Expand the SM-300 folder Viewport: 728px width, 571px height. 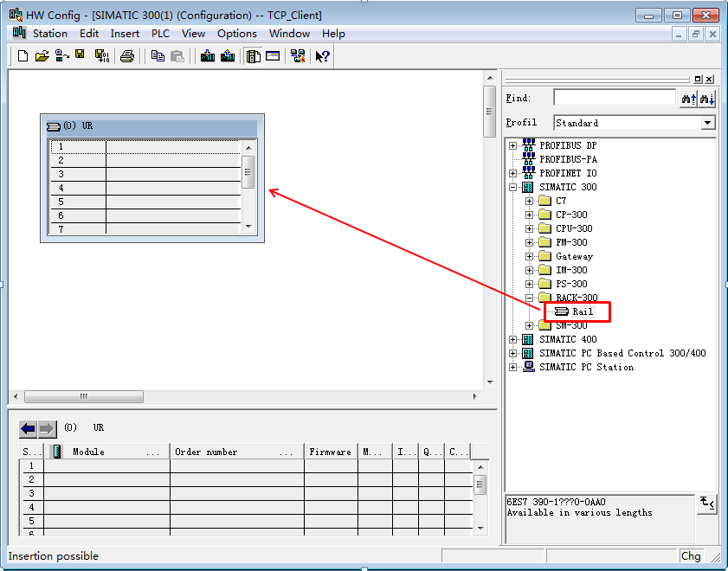click(x=529, y=325)
